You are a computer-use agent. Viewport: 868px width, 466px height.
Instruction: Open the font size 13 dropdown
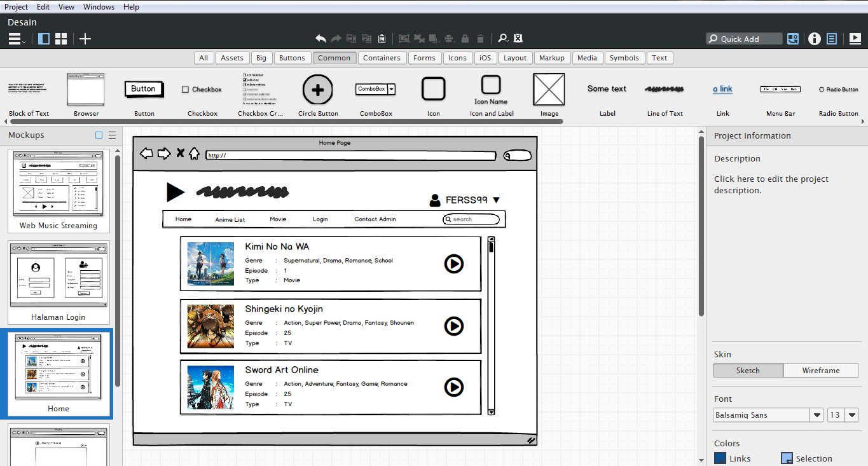[852, 415]
